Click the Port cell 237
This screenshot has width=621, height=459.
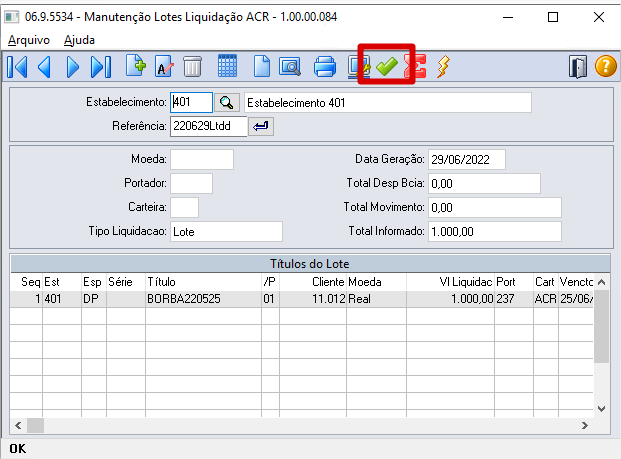point(514,299)
